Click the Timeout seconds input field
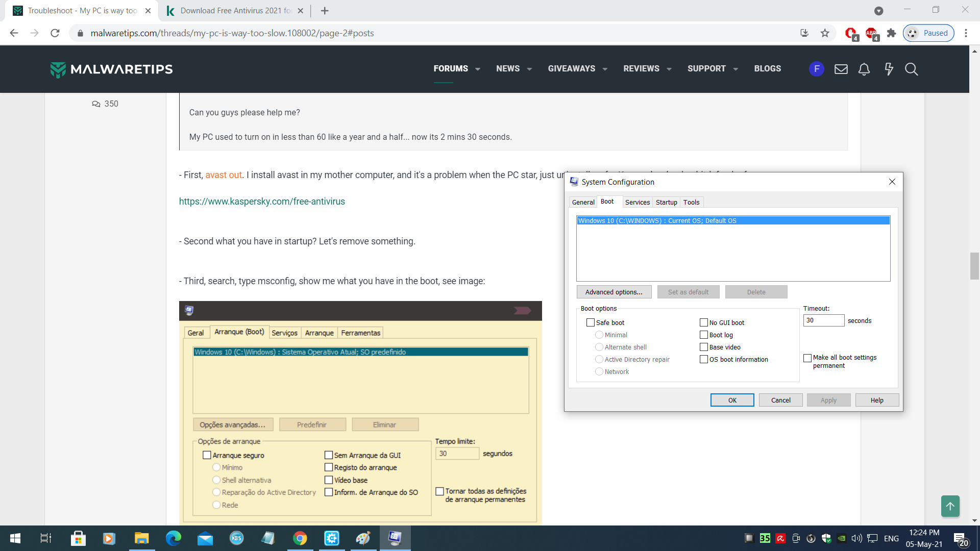This screenshot has width=980, height=551. [823, 320]
